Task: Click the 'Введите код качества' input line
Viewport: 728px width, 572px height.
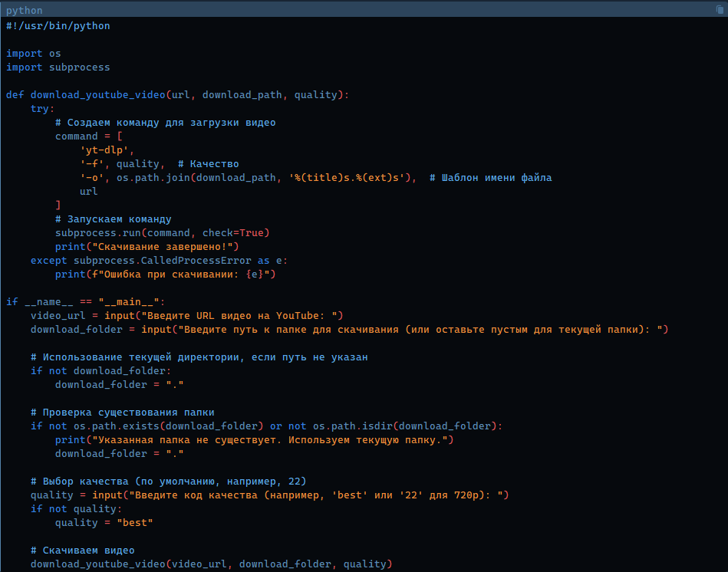Action: [x=270, y=495]
